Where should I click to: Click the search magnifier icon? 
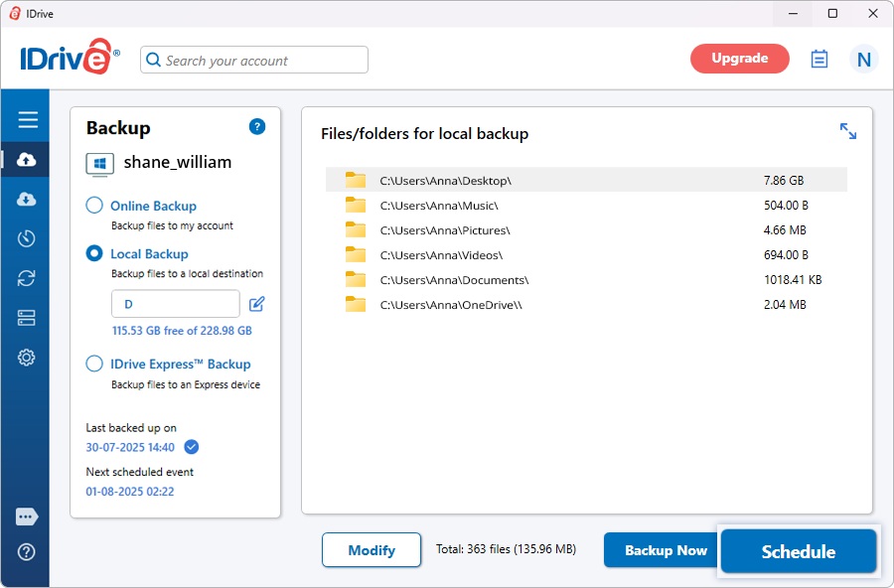(x=153, y=60)
